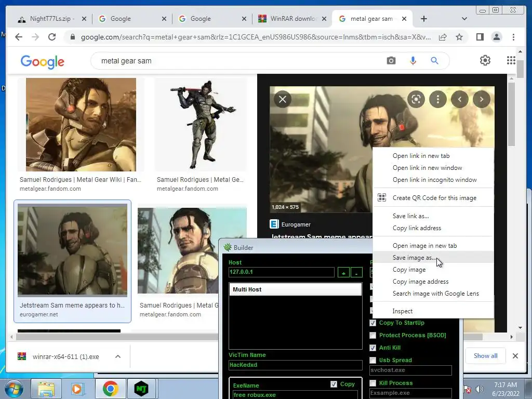
Task: Open first Samuel Rodrigues portrait thumbnail
Action: [81, 125]
